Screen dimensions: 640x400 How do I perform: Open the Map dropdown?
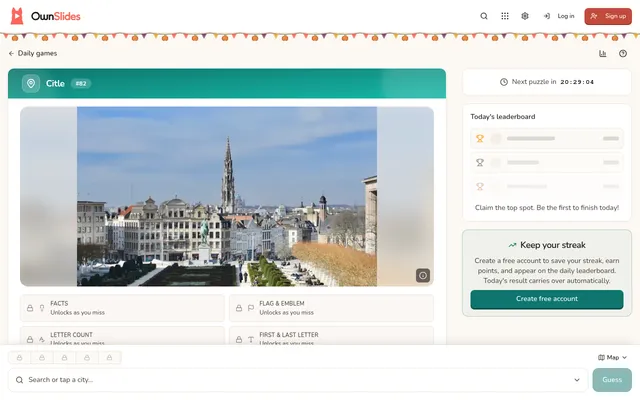(612, 358)
